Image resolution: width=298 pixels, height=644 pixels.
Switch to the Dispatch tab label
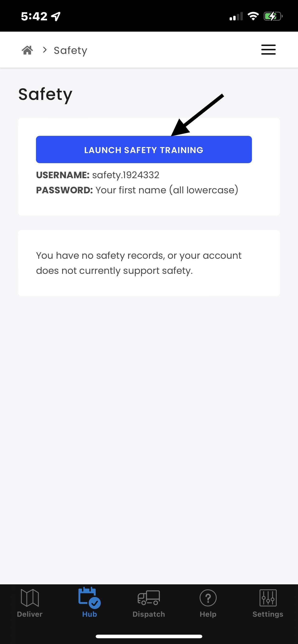[149, 614]
